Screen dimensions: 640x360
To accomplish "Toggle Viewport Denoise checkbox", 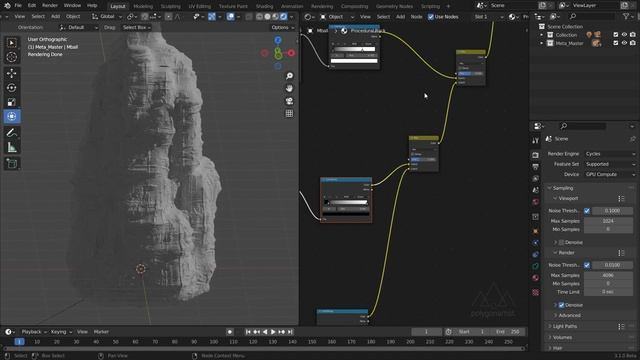I will 561,242.
